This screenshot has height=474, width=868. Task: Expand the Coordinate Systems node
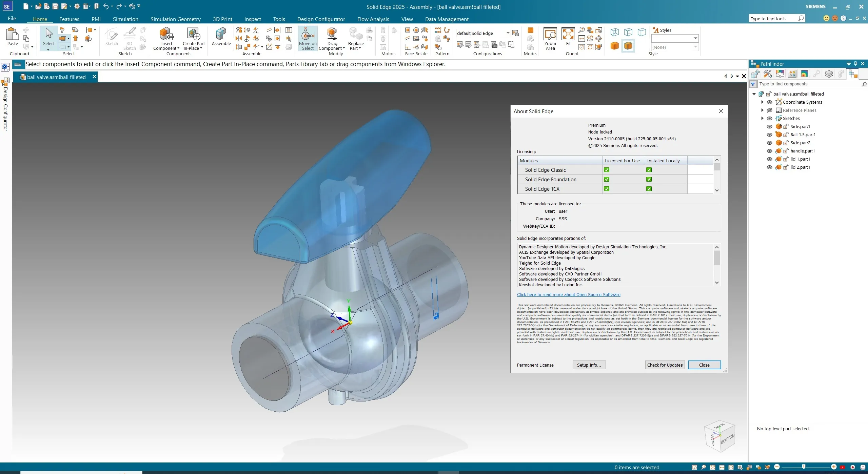pos(762,102)
